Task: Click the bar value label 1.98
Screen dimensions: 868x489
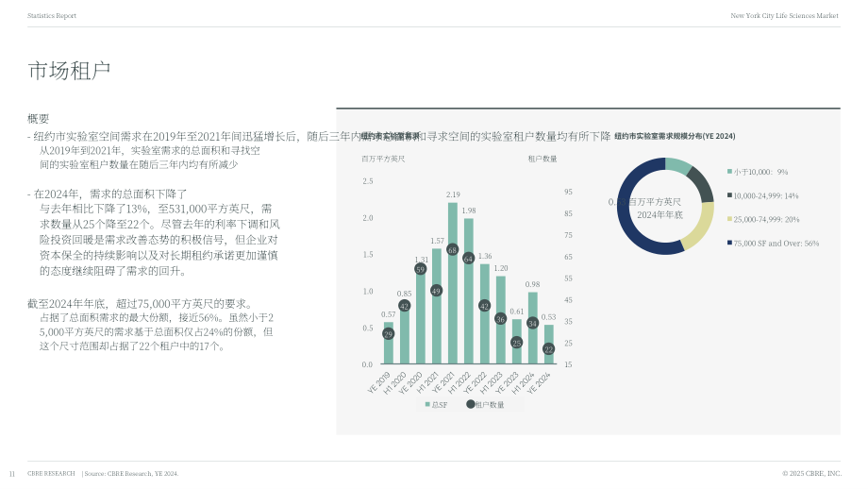Action: click(469, 211)
